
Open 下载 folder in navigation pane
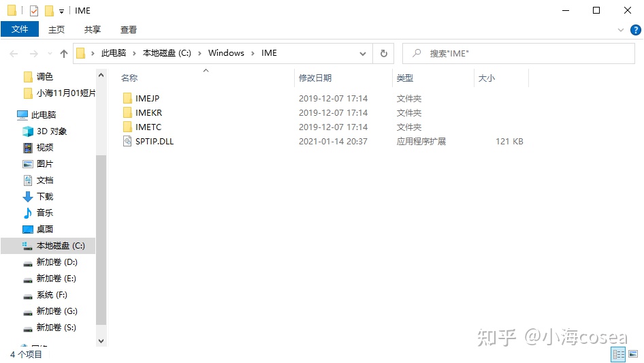click(x=45, y=197)
